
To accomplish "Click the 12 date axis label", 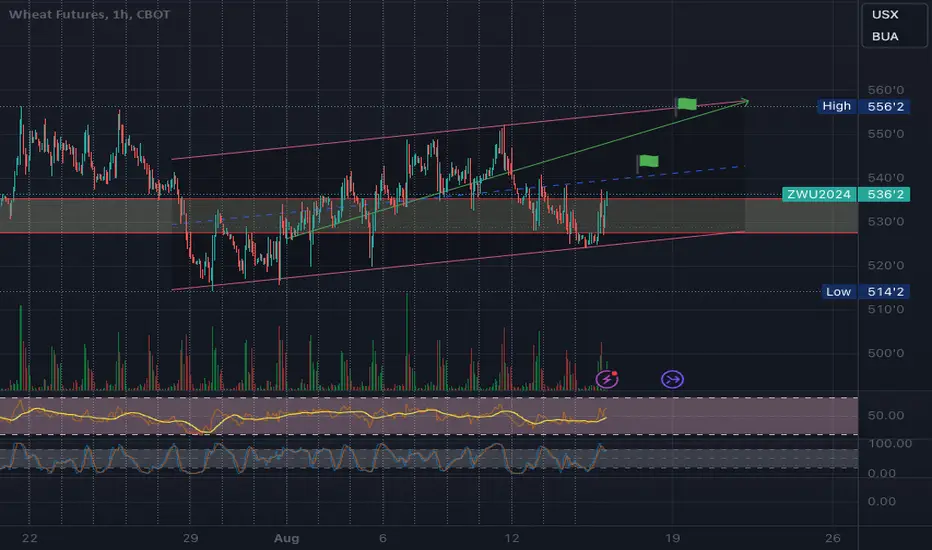I will (x=511, y=538).
